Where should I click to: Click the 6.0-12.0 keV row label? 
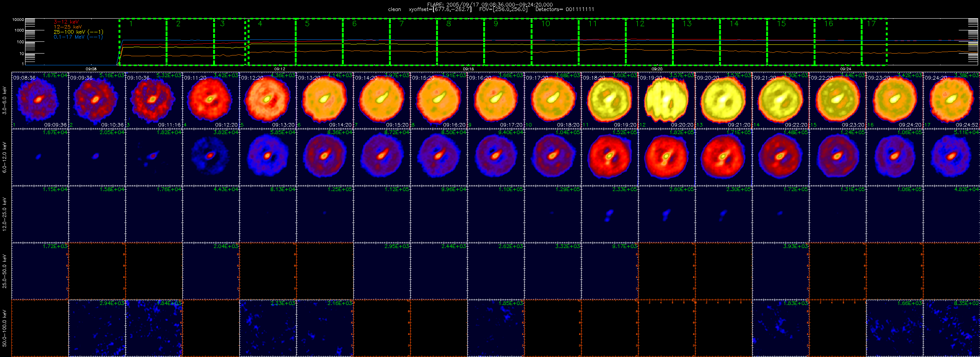coord(5,157)
